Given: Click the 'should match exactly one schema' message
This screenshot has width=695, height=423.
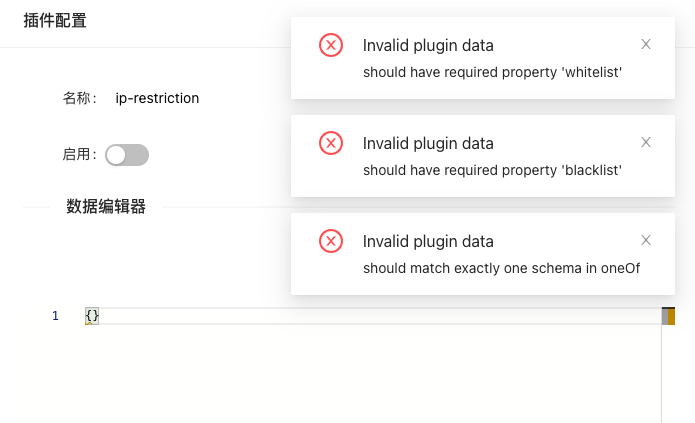Looking at the screenshot, I should [x=501, y=268].
